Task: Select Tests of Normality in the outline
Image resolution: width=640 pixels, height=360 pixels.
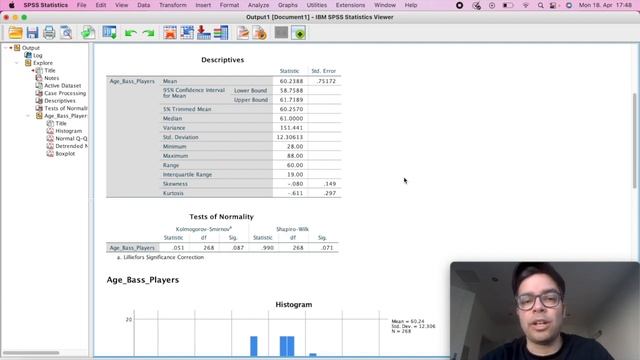Action: tap(66, 108)
